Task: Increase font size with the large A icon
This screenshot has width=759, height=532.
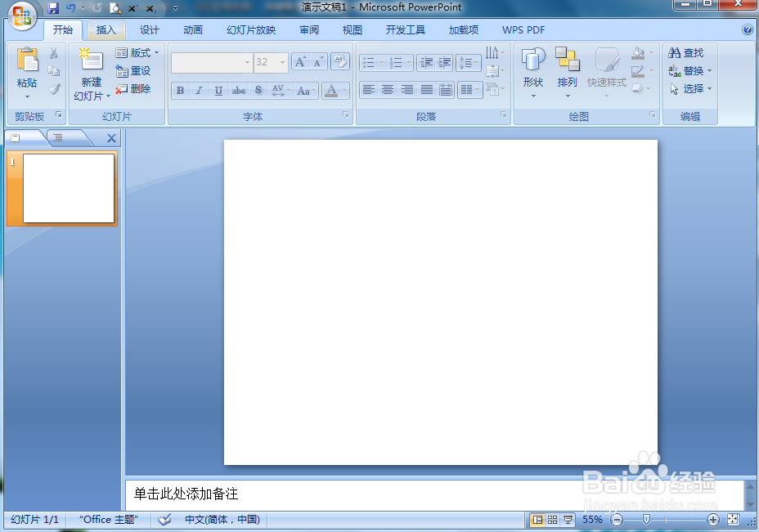Action: 301,62
